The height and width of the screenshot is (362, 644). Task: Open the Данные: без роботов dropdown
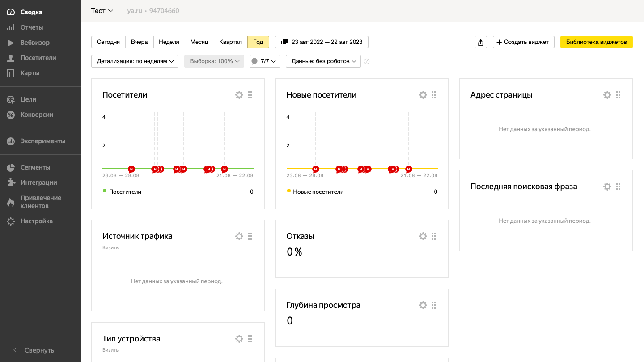coord(323,61)
